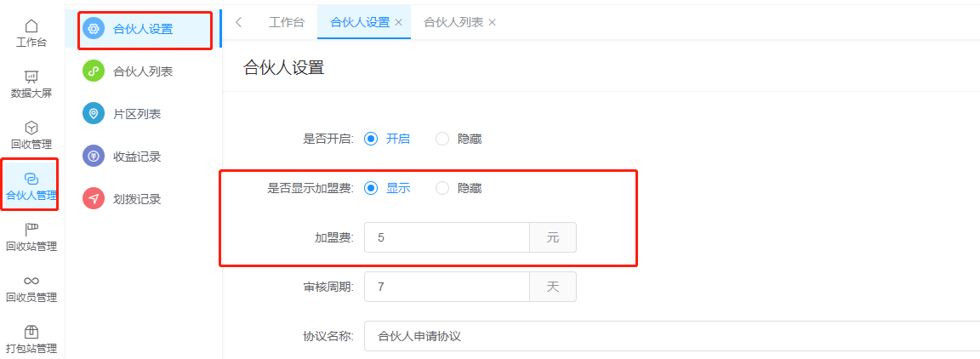Close the 合伙人列表 tab with its X
This screenshot has height=359, width=980.
pyautogui.click(x=492, y=22)
